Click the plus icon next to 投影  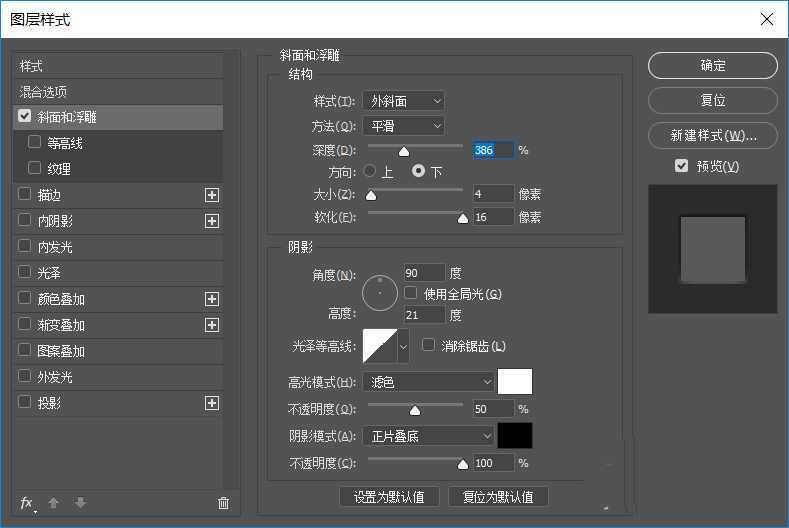[x=212, y=403]
